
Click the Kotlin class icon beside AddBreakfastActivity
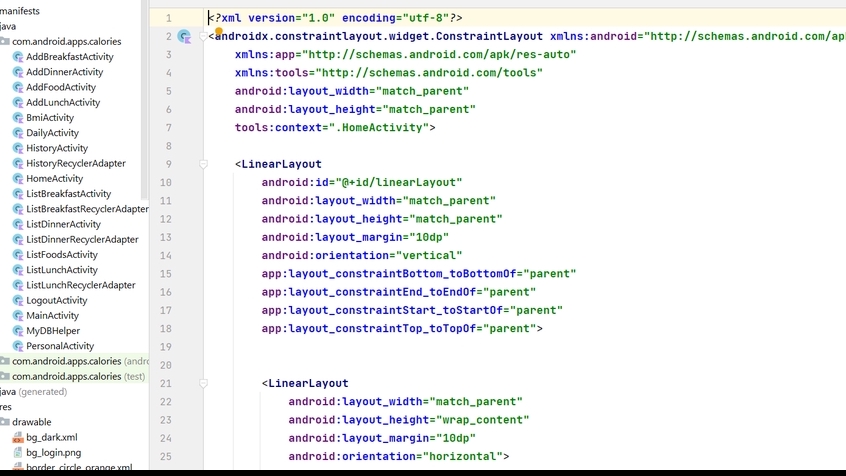coord(18,57)
